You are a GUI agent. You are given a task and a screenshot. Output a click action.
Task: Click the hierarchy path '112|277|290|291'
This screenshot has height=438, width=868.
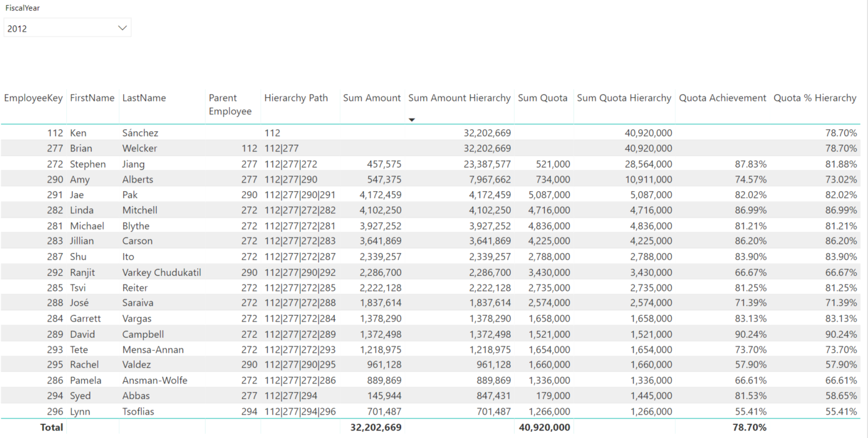tap(300, 195)
